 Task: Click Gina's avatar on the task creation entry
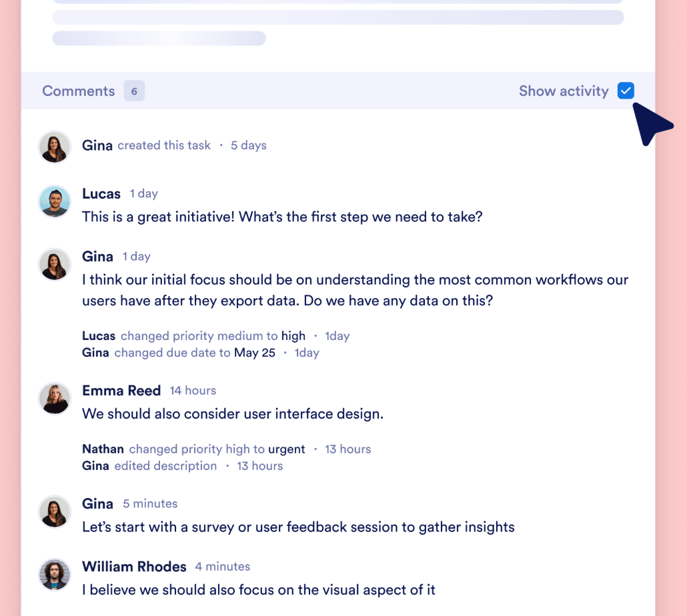[54, 147]
